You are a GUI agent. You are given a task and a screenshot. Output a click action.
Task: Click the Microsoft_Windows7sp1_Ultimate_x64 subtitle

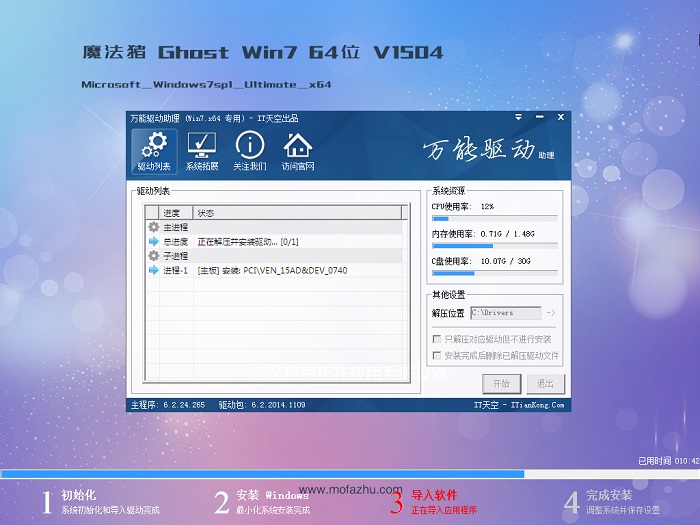pos(206,84)
